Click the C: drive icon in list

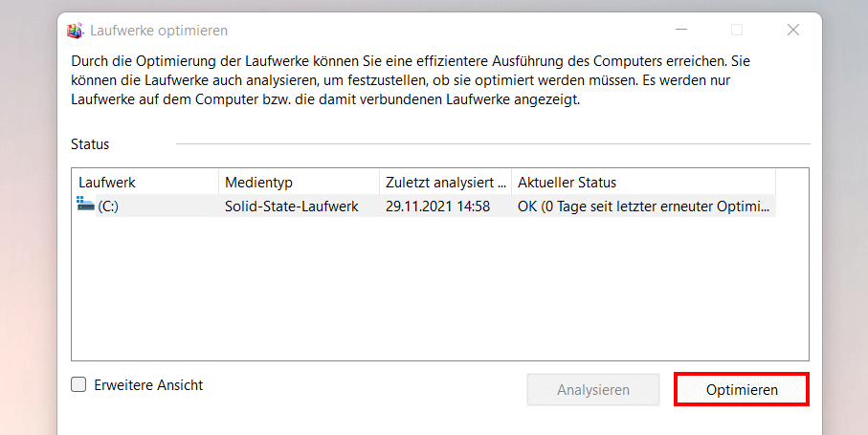tap(86, 205)
